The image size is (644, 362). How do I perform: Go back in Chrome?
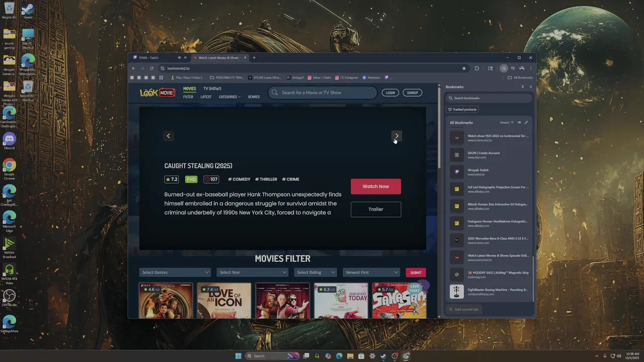133,68
